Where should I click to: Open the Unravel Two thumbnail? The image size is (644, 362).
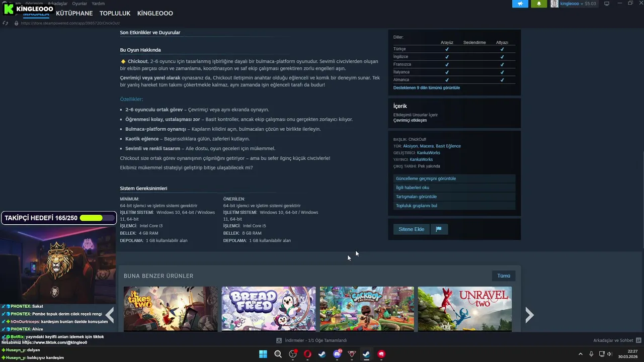[465, 309]
